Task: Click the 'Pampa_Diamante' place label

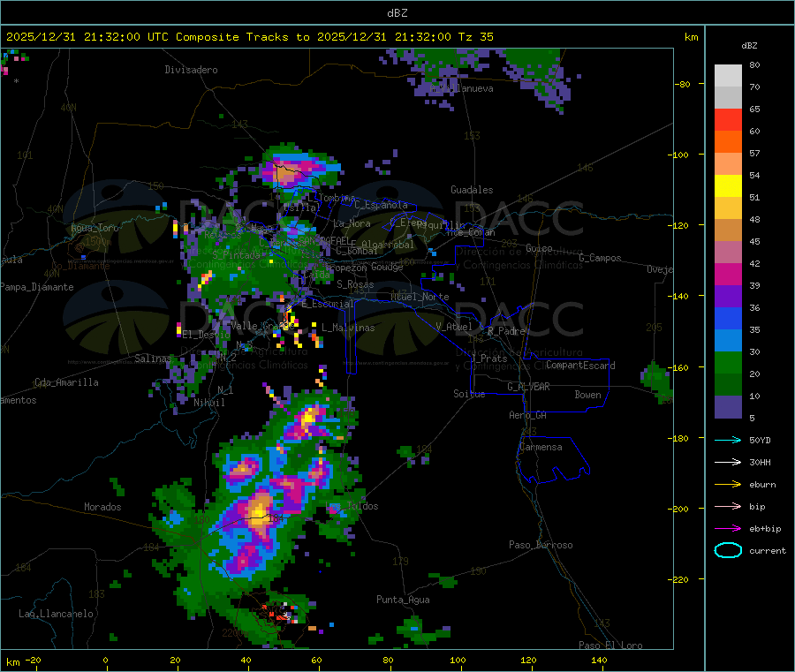Action: tap(37, 287)
